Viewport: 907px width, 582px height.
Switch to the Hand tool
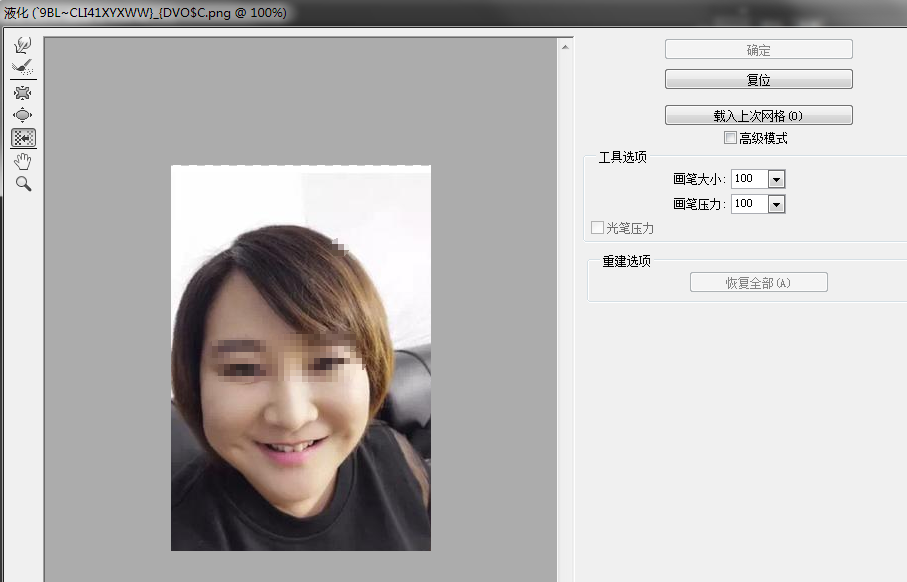click(23, 161)
